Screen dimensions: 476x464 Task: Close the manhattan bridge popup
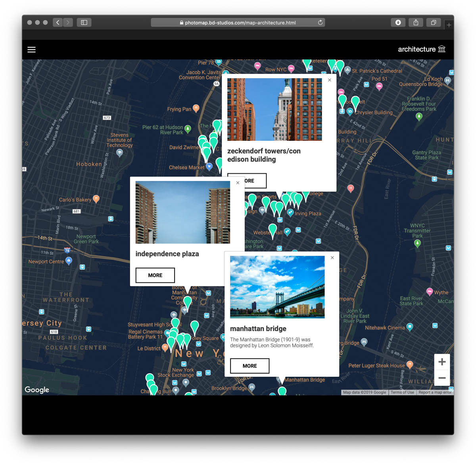pyautogui.click(x=332, y=258)
